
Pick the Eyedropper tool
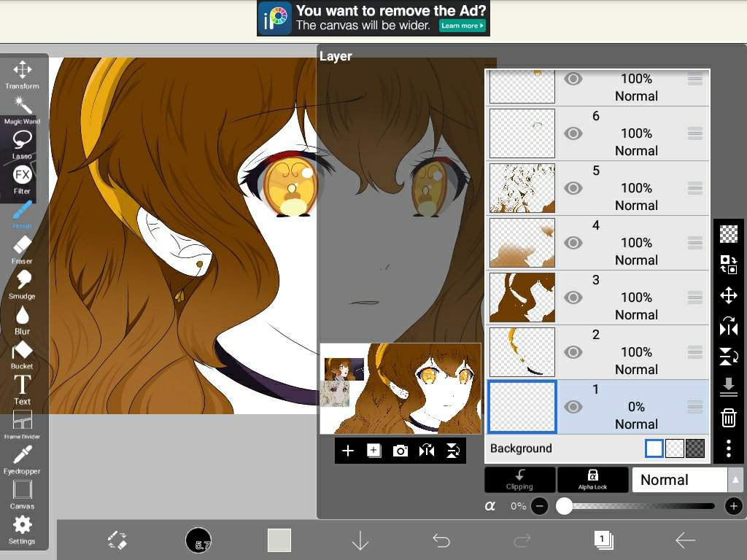(22, 459)
